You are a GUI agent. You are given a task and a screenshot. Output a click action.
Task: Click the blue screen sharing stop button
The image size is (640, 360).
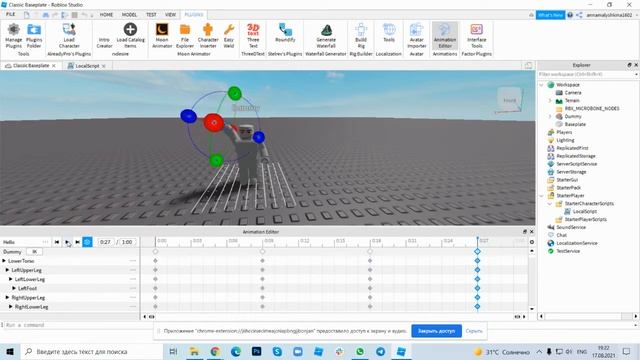tap(436, 331)
